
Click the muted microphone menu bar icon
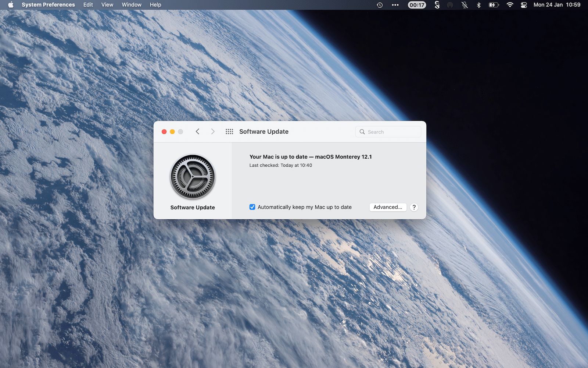click(465, 5)
